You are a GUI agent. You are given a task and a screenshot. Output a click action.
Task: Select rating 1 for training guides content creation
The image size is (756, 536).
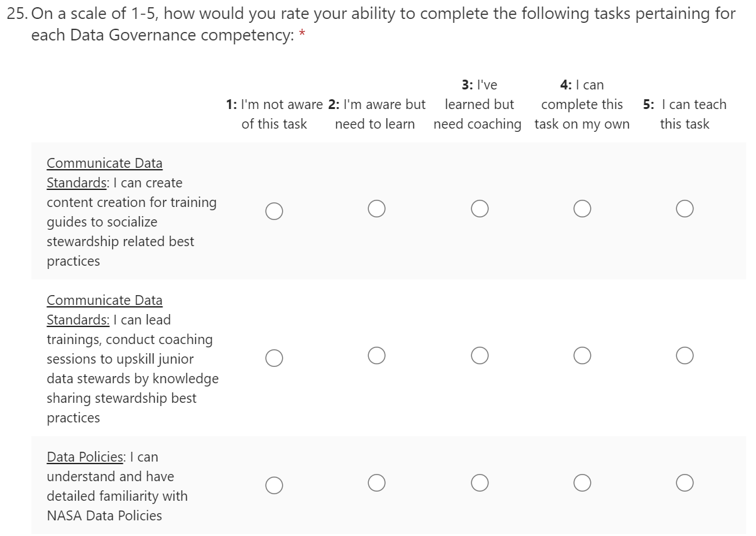coord(274,211)
